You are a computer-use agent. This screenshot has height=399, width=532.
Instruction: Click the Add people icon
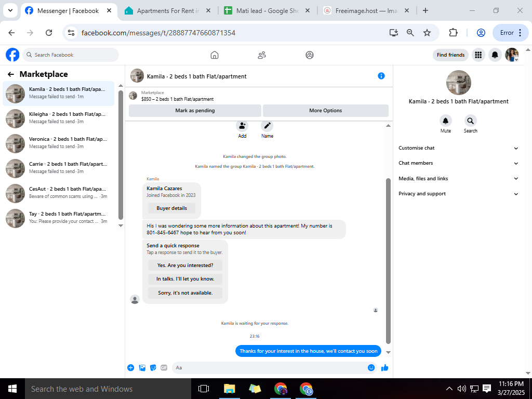pyautogui.click(x=242, y=126)
